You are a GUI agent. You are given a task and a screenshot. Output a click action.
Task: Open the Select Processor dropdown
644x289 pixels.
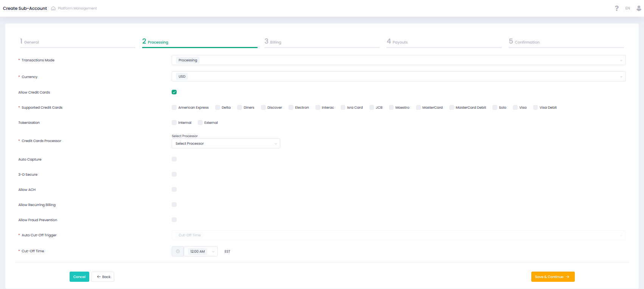tap(226, 144)
